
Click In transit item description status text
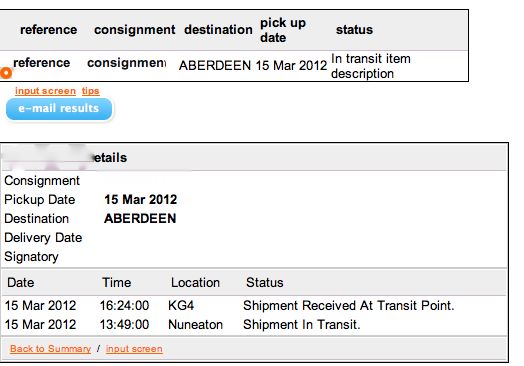(x=371, y=66)
